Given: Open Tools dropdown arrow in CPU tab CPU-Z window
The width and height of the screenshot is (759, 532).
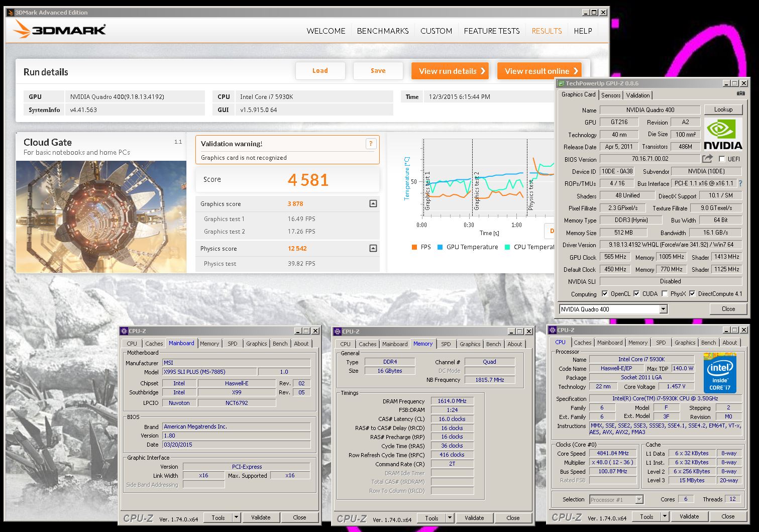Looking at the screenshot, I should tap(665, 516).
